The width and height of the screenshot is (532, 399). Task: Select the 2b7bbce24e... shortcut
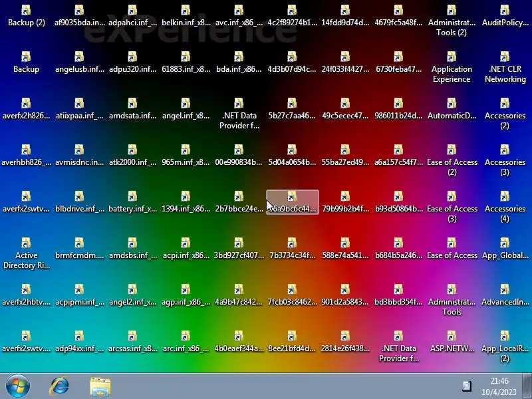(x=239, y=201)
